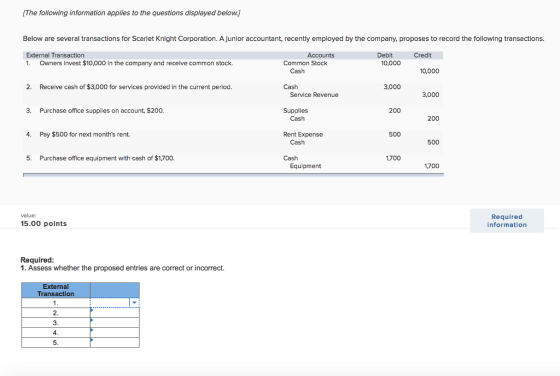Screen dimensions: 560x376
Task: Click 'Equipment' account entry
Action: 305,166
